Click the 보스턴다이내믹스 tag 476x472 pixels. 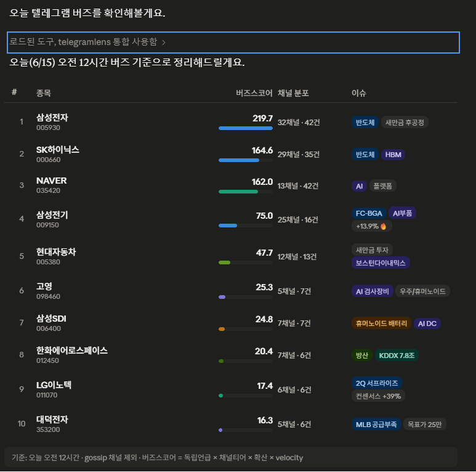tap(381, 262)
